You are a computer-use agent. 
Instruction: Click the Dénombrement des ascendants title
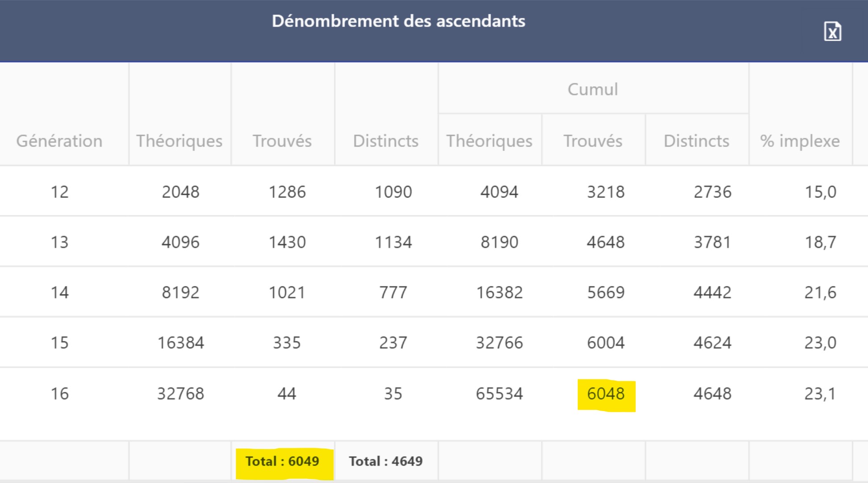pyautogui.click(x=398, y=21)
